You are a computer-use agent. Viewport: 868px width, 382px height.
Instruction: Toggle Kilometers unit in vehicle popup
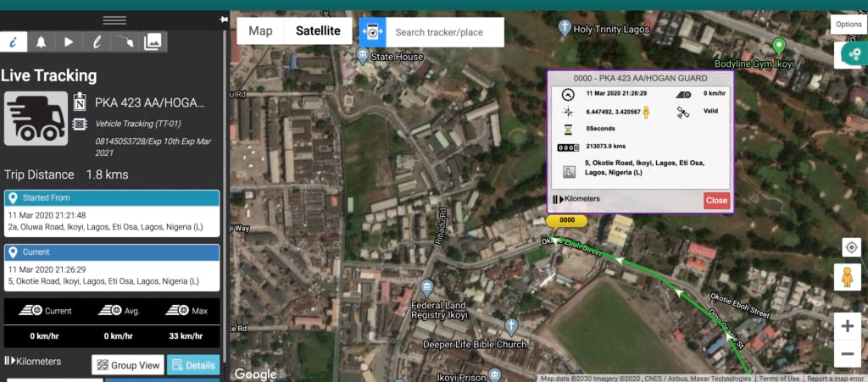pyautogui.click(x=576, y=199)
